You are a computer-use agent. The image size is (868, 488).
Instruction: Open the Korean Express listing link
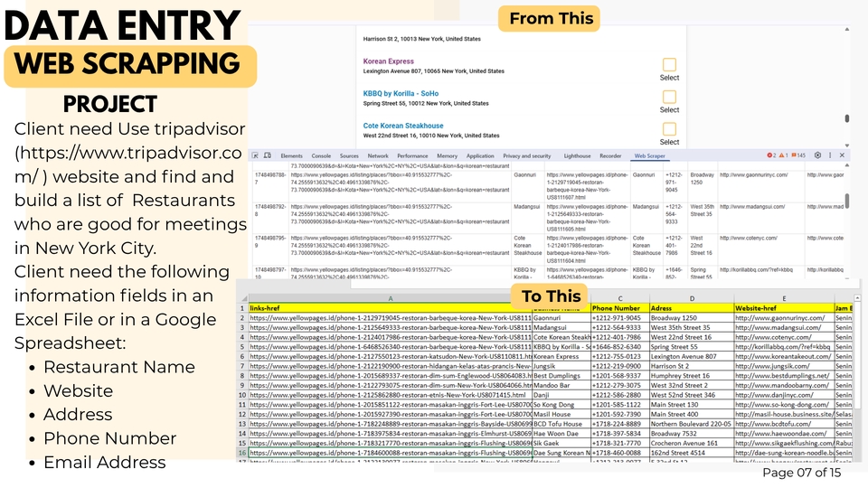388,61
